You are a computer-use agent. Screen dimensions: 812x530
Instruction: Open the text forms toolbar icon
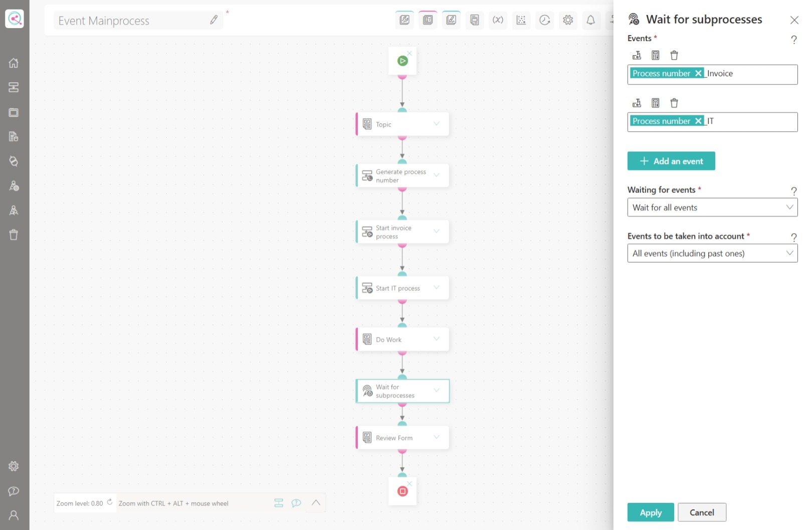(428, 20)
